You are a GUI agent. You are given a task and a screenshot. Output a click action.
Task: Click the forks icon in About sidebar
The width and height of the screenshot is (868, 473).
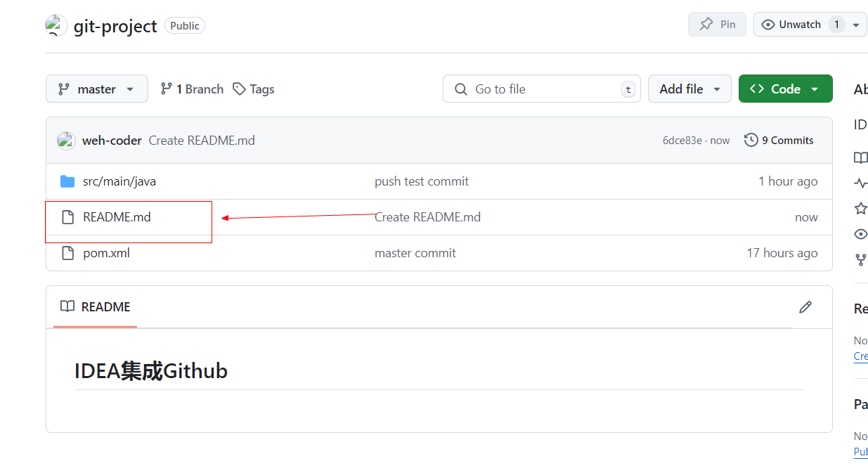tap(861, 259)
